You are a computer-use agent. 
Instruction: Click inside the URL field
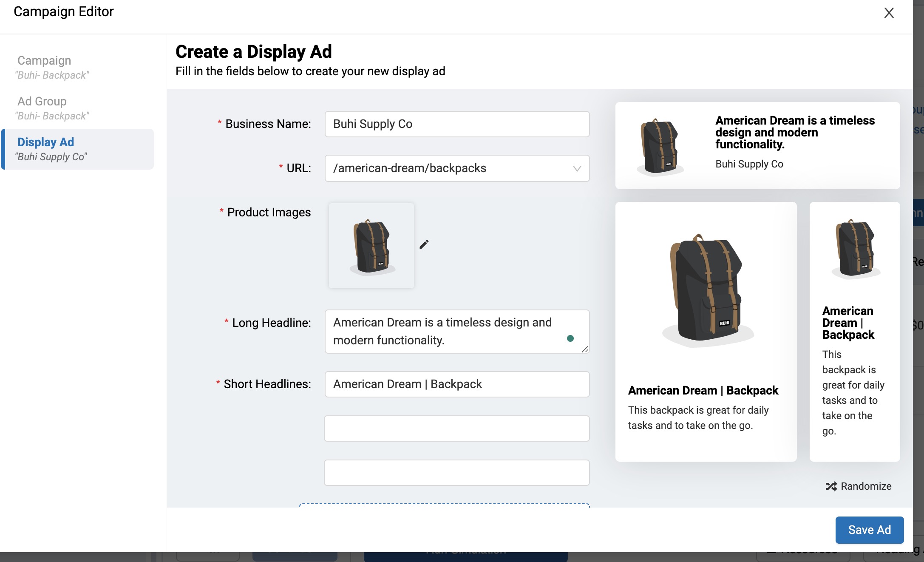click(446, 168)
